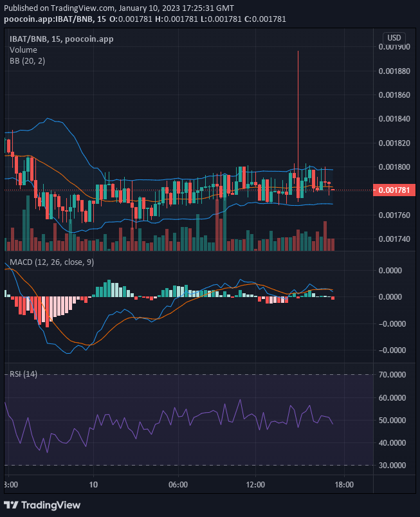Click the date label 10 on time axis
Viewport: 420px width, 517px height.
94,485
